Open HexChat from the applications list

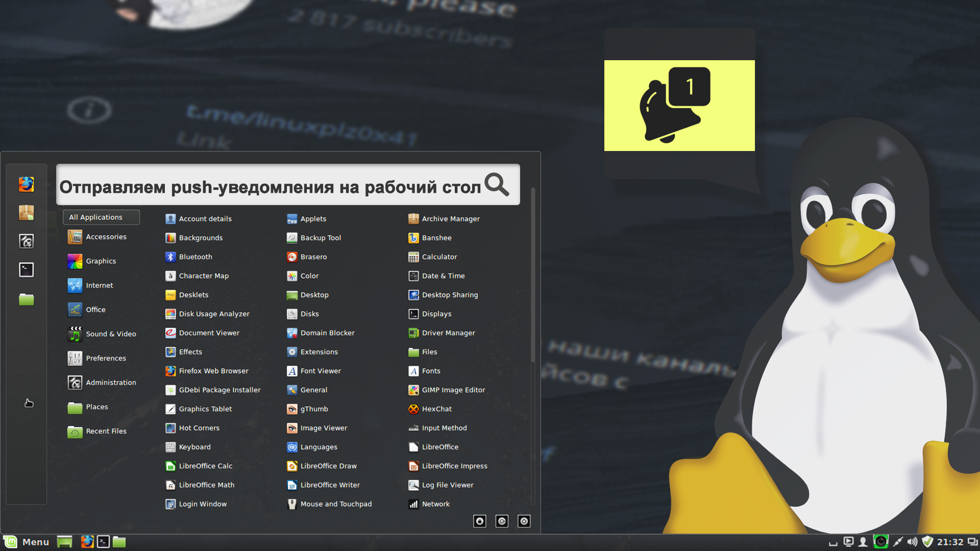pos(436,409)
